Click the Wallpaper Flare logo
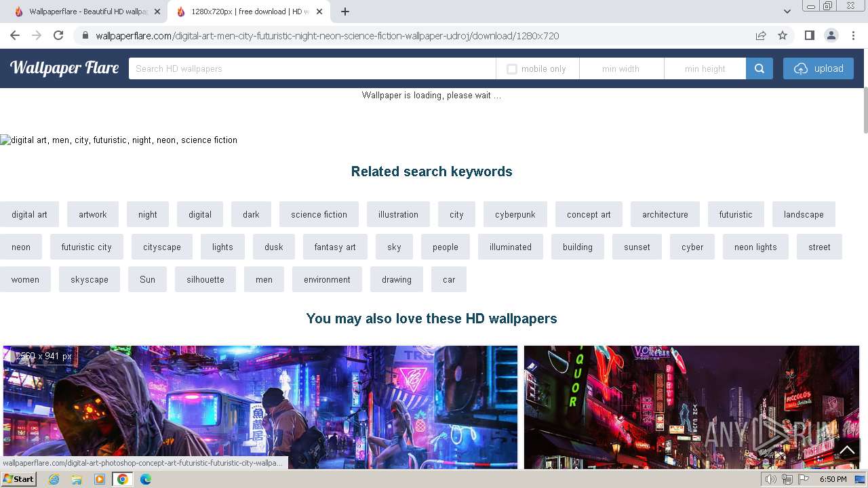 64,68
